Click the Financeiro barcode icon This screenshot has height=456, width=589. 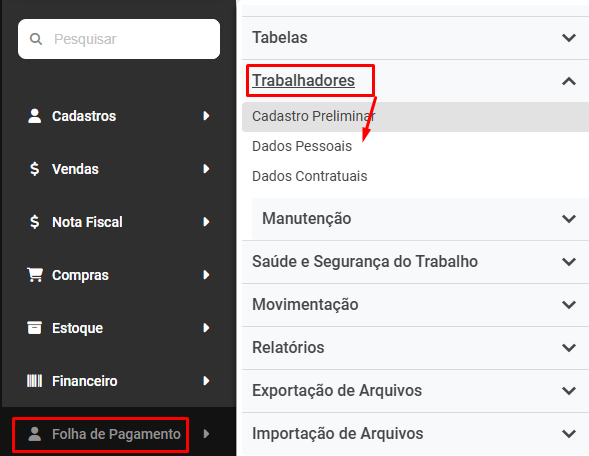35,381
